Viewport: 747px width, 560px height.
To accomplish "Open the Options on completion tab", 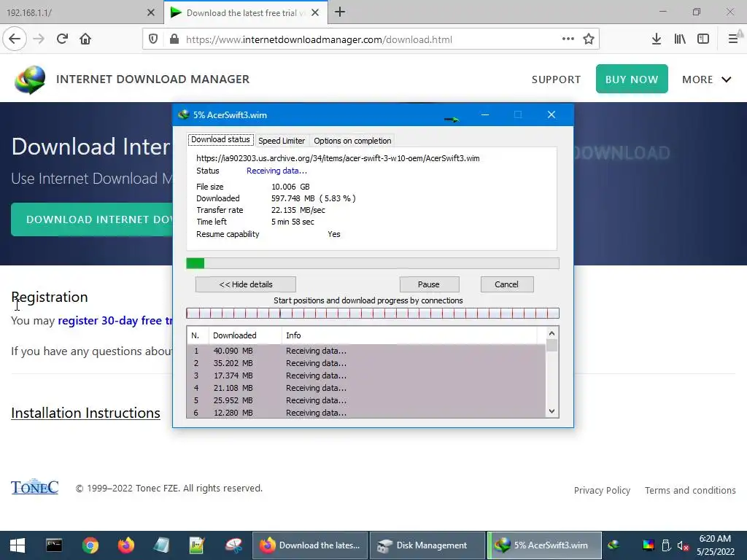I will pos(352,141).
